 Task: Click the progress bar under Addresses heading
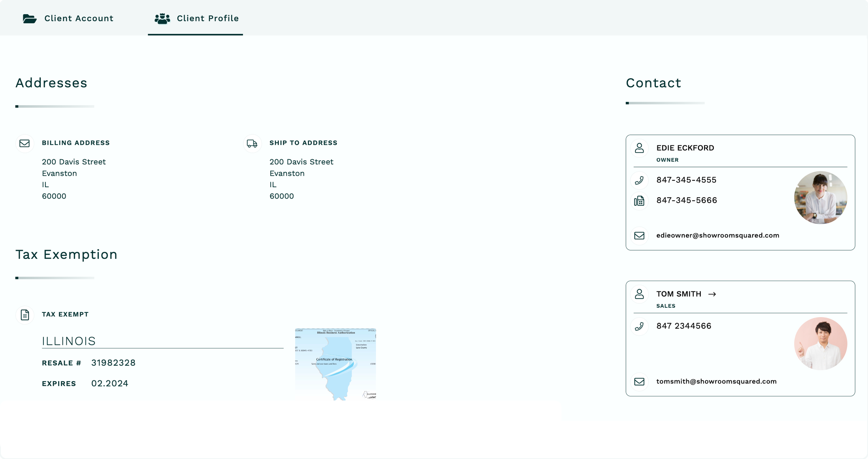click(55, 106)
